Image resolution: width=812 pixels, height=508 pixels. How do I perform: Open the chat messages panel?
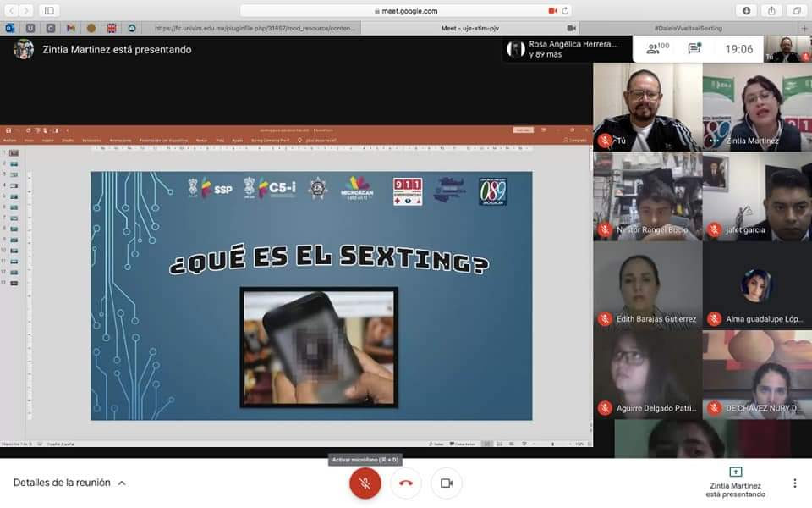pyautogui.click(x=694, y=49)
